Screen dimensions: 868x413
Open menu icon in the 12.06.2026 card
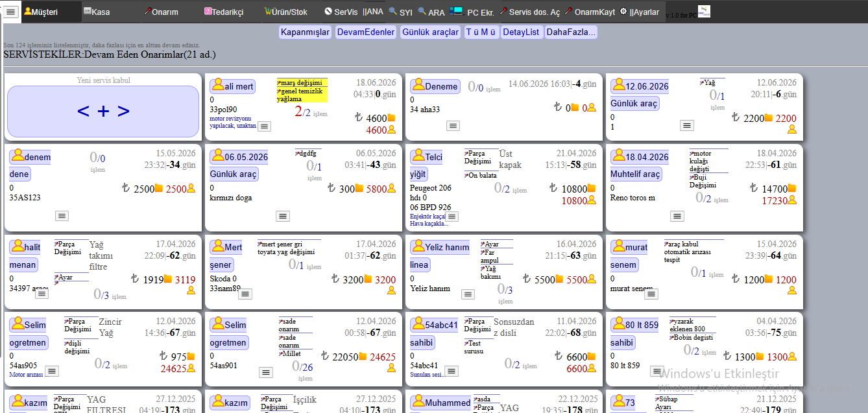coord(687,125)
